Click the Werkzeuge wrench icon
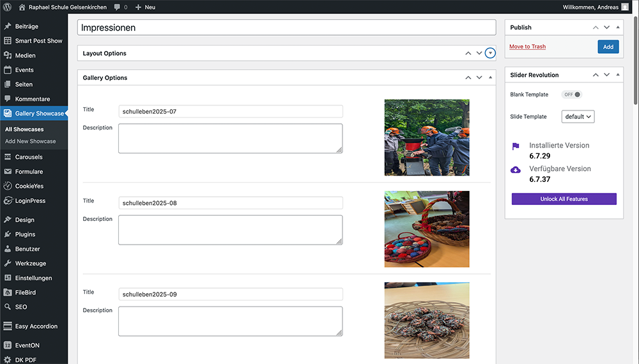The image size is (639, 364). coord(7,264)
